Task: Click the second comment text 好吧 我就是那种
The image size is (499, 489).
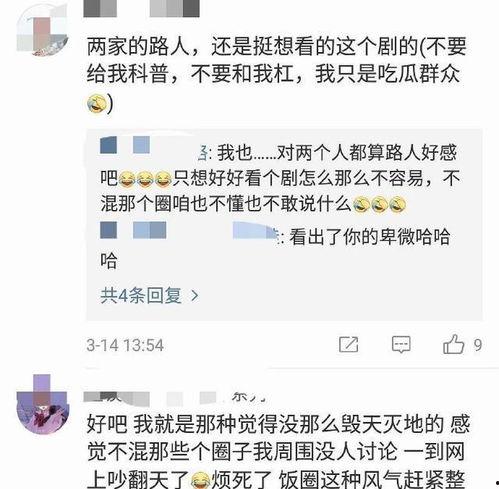Action: (x=278, y=452)
